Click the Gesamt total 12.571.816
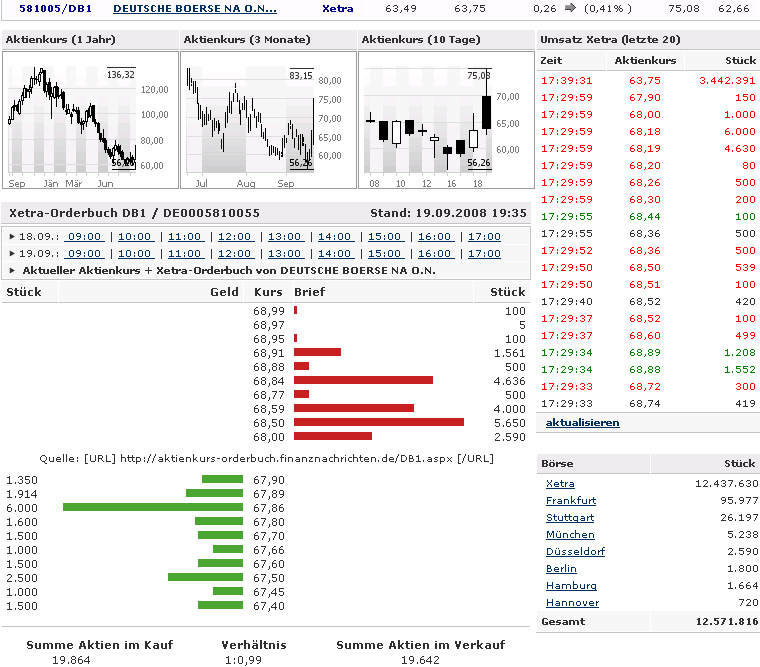 coord(727,621)
